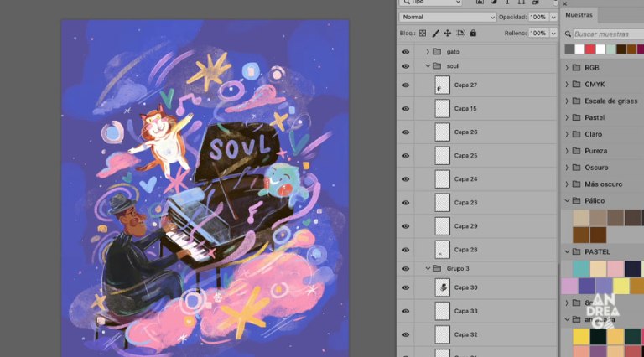Pick the mint green recent swatch
The height and width of the screenshot is (357, 644).
point(610,49)
